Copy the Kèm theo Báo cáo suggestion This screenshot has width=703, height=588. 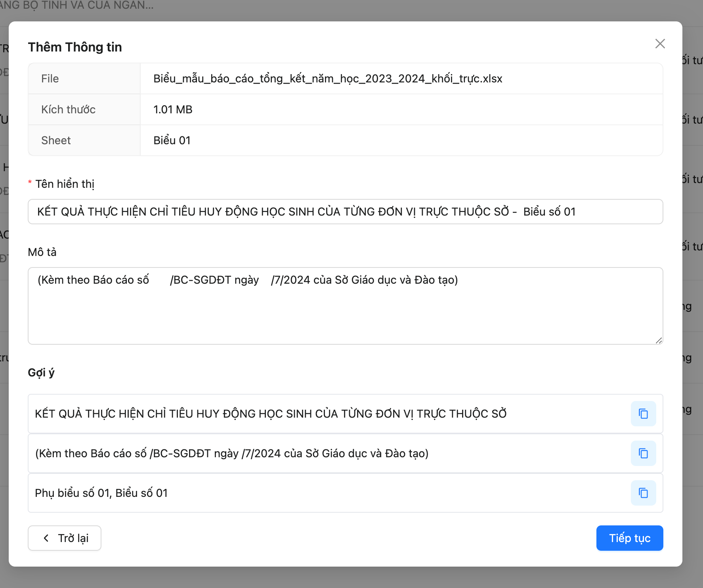coord(643,453)
